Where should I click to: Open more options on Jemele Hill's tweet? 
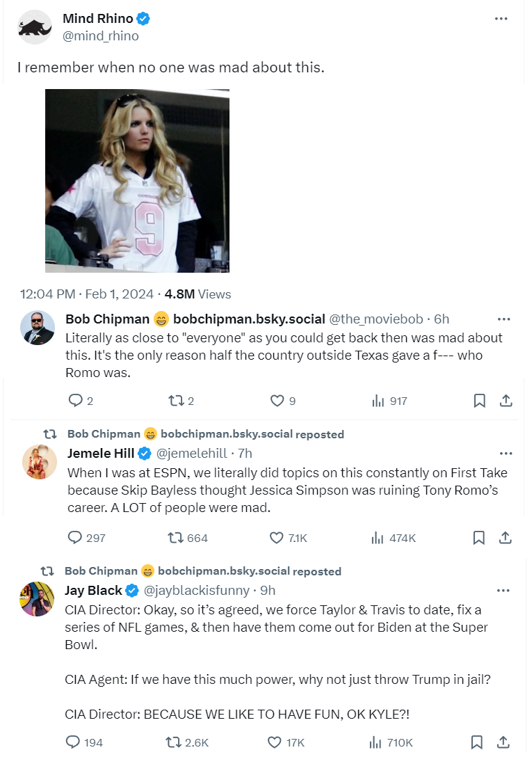tap(506, 453)
